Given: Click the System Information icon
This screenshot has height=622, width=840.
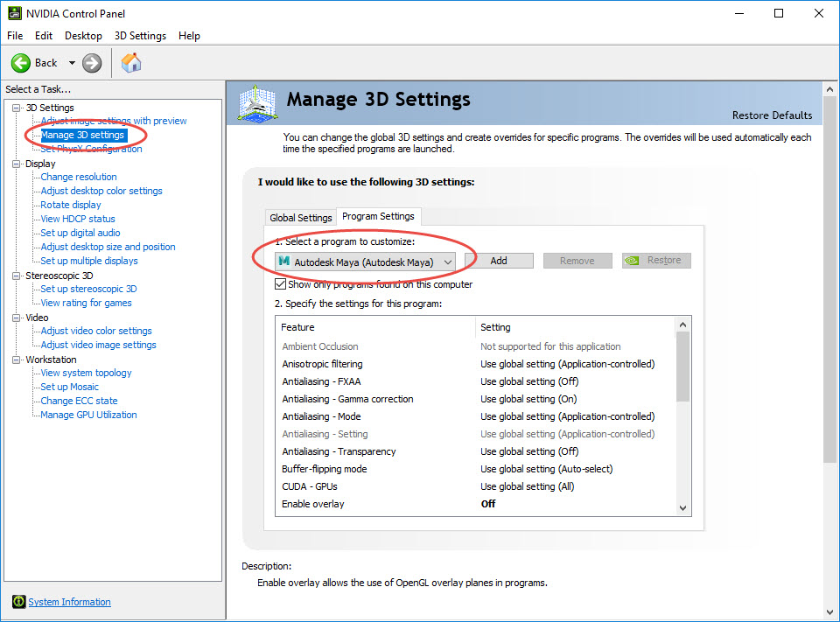Looking at the screenshot, I should pyautogui.click(x=18, y=602).
